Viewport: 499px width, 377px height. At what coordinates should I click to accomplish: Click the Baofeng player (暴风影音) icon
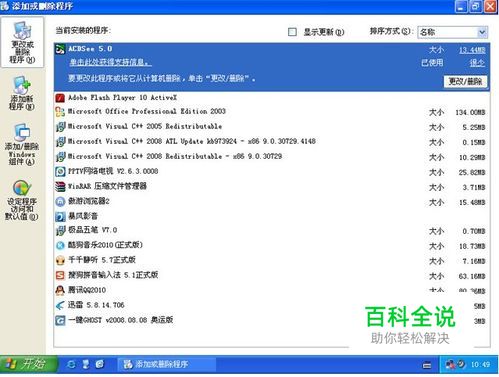click(x=60, y=217)
